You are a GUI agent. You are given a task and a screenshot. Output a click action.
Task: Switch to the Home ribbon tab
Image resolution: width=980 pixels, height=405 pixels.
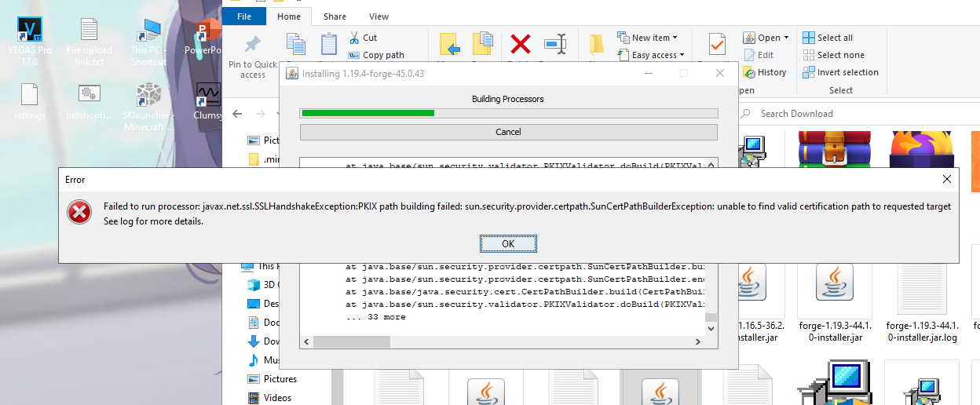coord(289,16)
